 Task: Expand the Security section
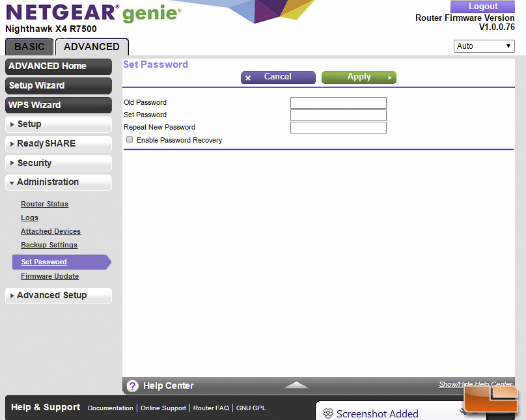pyautogui.click(x=59, y=163)
